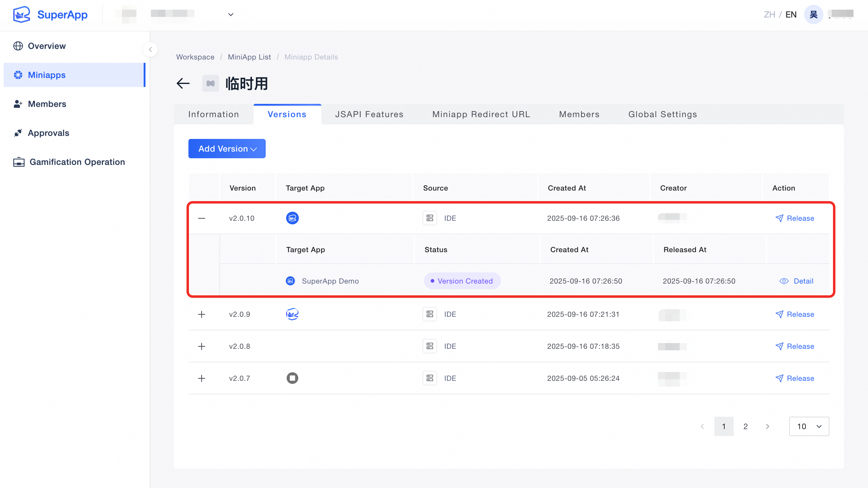Image resolution: width=868 pixels, height=488 pixels.
Task: Expand the v2.0.9 version row
Action: pyautogui.click(x=202, y=314)
